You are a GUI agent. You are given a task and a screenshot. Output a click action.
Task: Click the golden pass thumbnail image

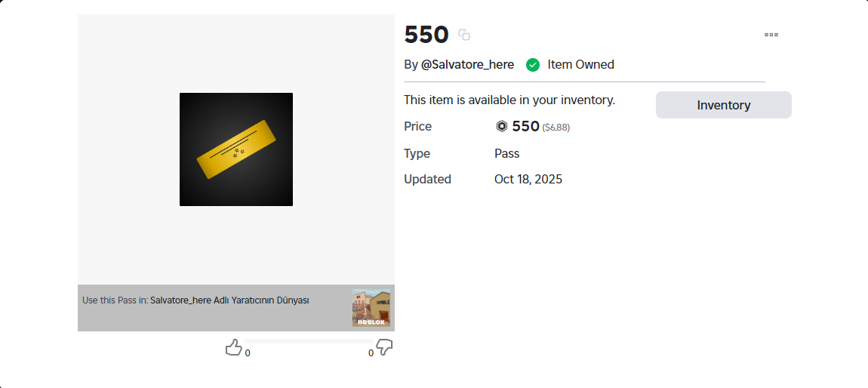(236, 149)
